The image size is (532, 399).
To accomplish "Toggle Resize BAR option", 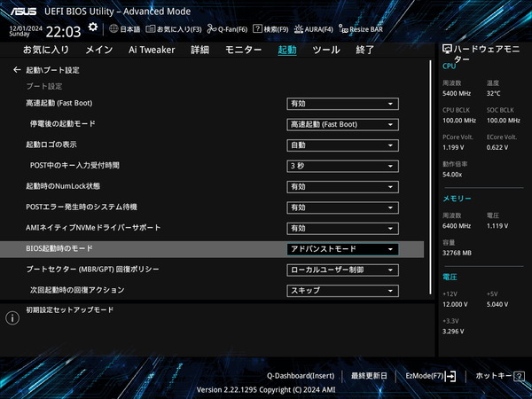I will 361,29.
